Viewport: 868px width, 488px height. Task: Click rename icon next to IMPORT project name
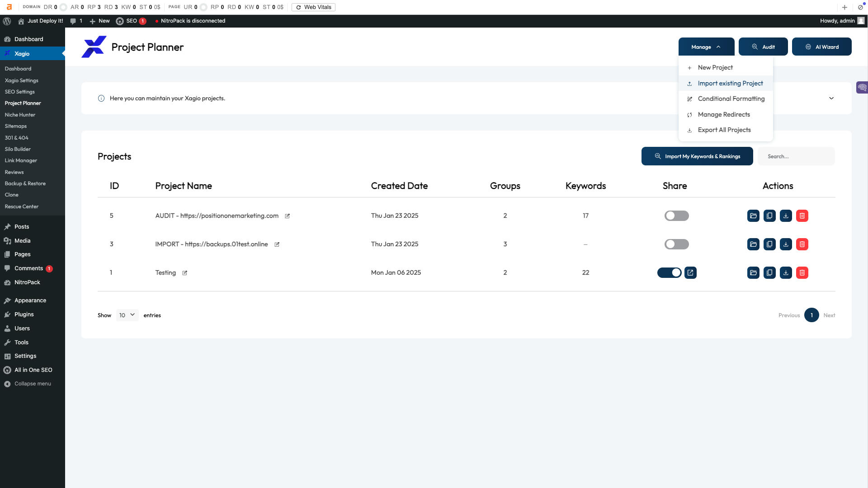(277, 244)
